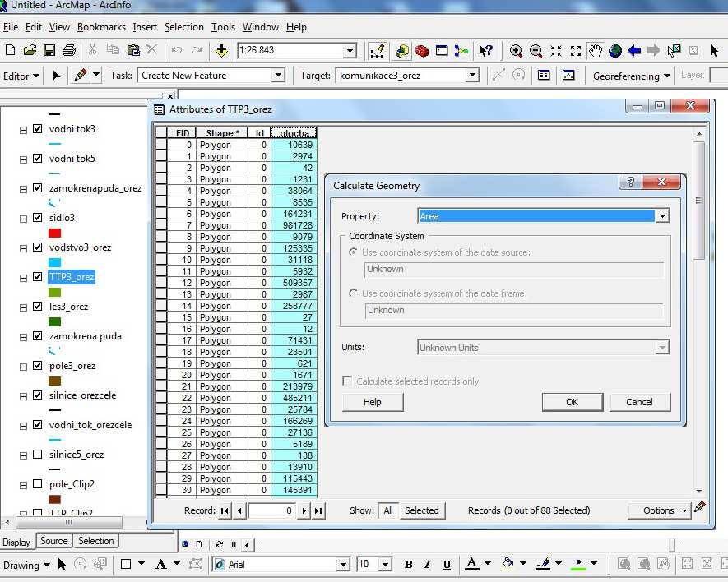Cancel the Calculate Geometry dialog
Screen dimensions: 728x582
pos(640,402)
